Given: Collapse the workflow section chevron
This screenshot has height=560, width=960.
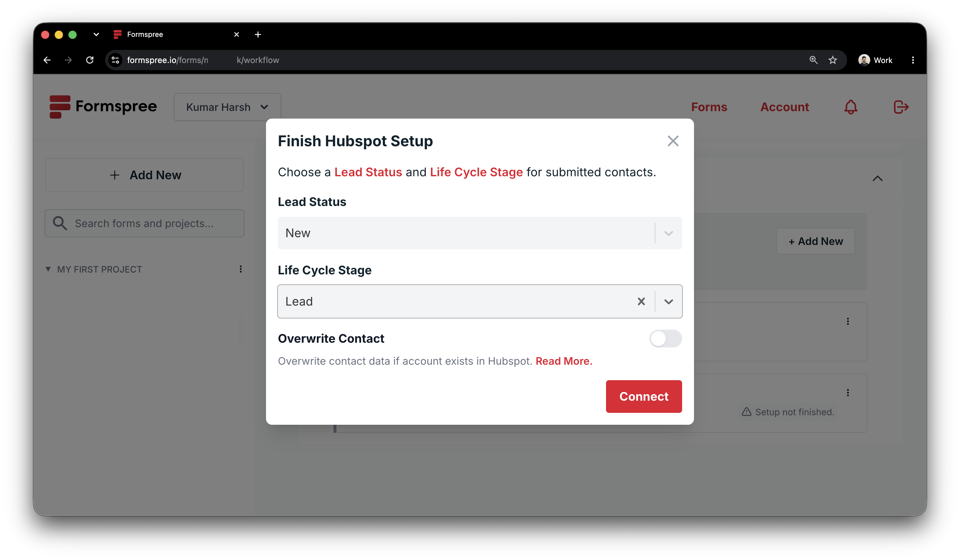Looking at the screenshot, I should pos(877,179).
